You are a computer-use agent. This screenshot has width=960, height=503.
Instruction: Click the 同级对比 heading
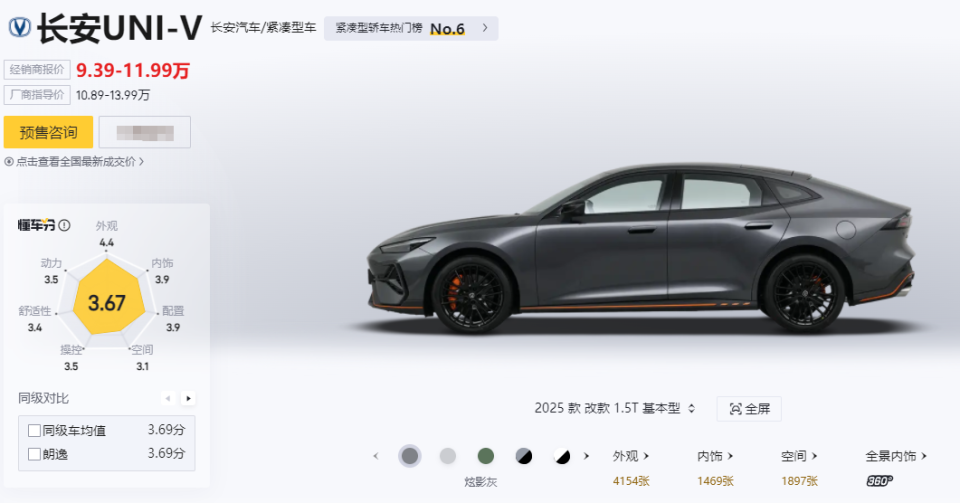43,398
